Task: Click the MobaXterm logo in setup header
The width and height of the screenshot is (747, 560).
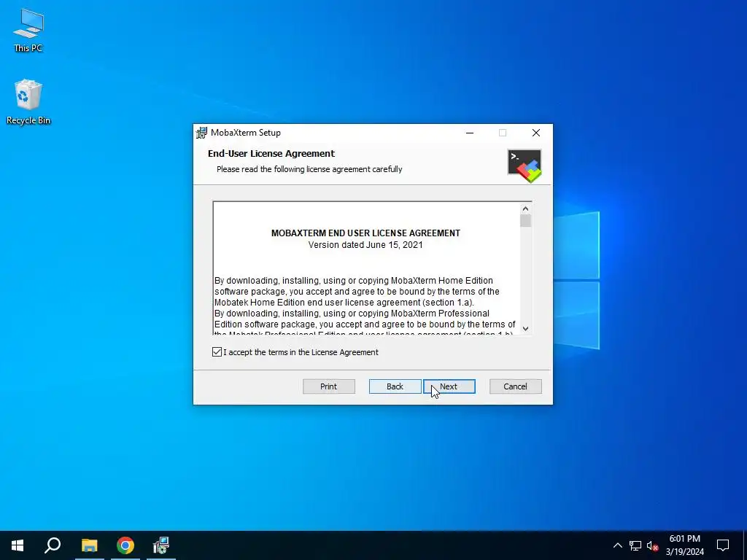Action: tap(525, 166)
